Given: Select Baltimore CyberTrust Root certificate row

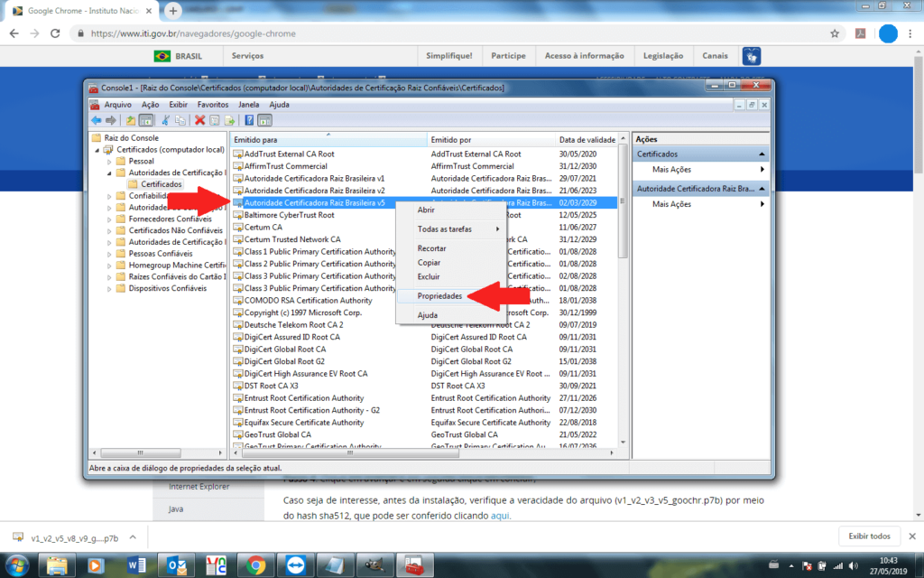Looking at the screenshot, I should point(424,215).
